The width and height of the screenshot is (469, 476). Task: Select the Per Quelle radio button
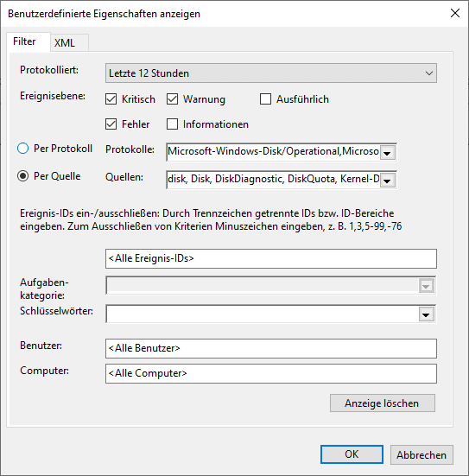pyautogui.click(x=23, y=176)
